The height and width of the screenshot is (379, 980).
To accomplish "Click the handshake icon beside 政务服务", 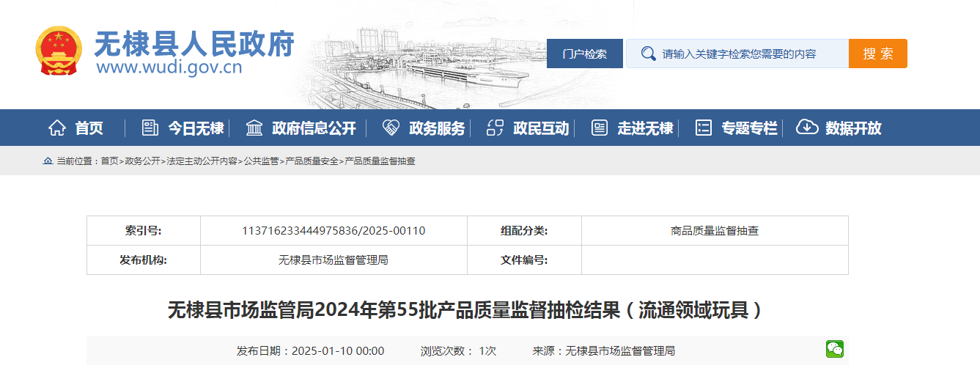I will 391,128.
